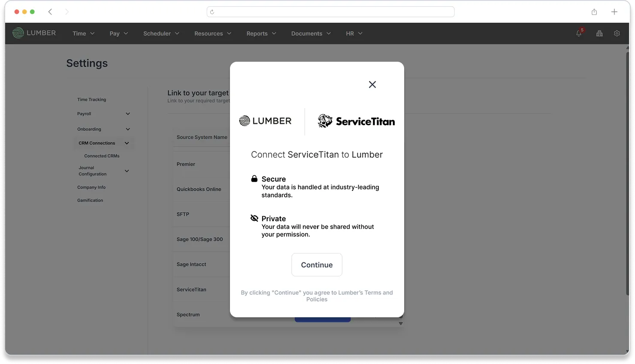Click the Reports menu chevron
The image size is (635, 364).
pyautogui.click(x=274, y=33)
